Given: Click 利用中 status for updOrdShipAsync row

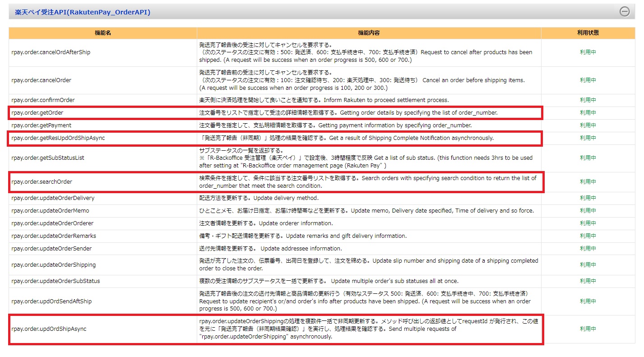Looking at the screenshot, I should coord(588,329).
